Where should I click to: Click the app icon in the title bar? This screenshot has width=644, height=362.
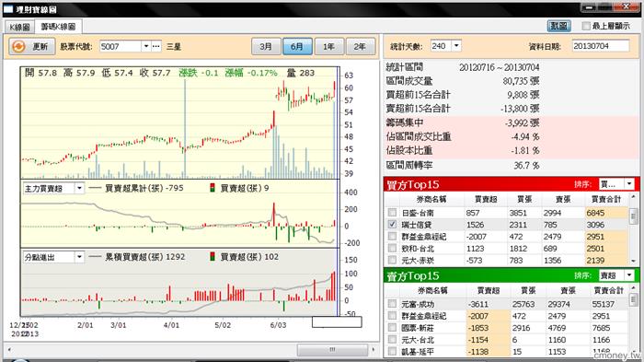tap(8, 8)
